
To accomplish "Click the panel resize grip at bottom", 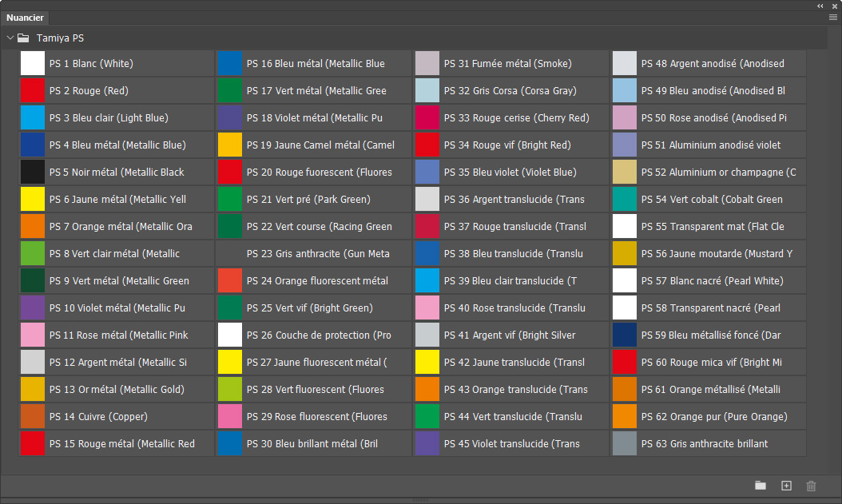I will 421,501.
